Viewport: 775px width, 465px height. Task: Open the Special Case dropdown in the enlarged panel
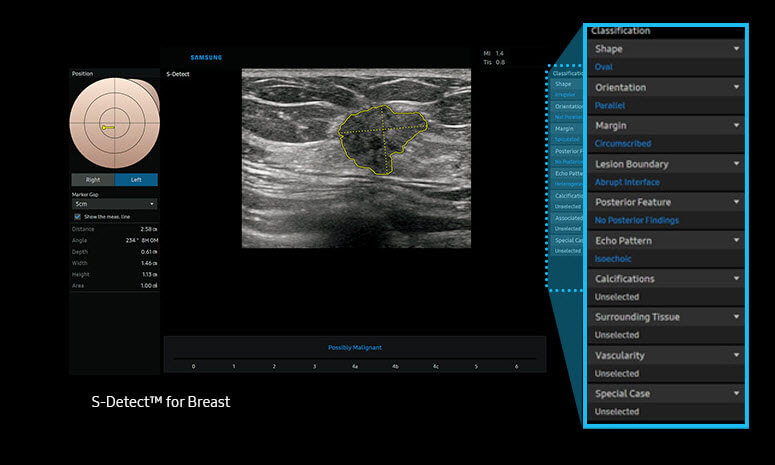click(666, 394)
